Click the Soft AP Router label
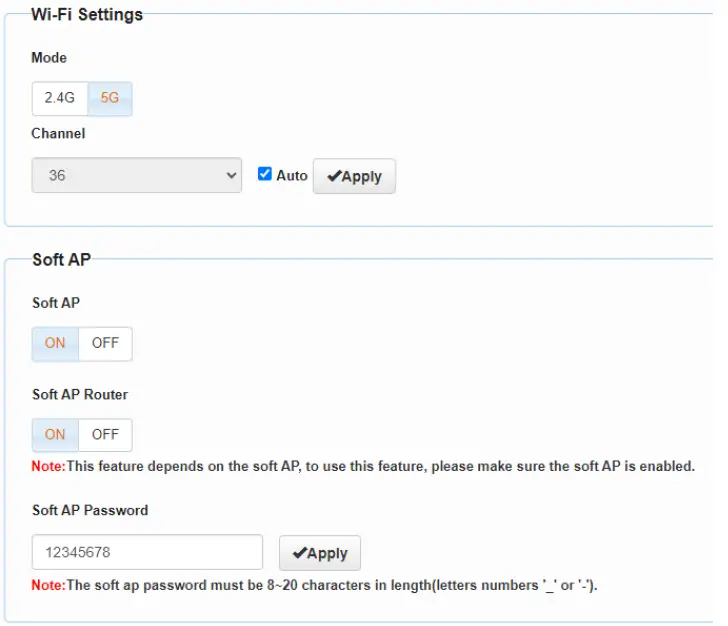The image size is (728, 626). [x=80, y=394]
